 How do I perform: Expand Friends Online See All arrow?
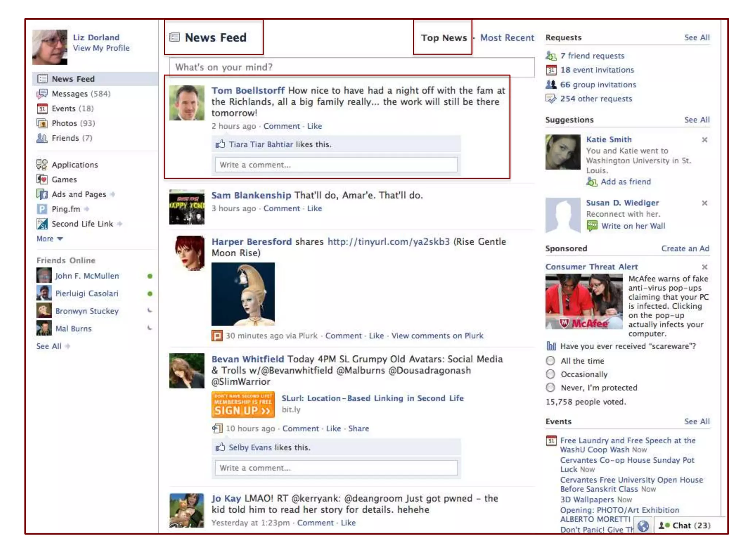[x=67, y=346]
